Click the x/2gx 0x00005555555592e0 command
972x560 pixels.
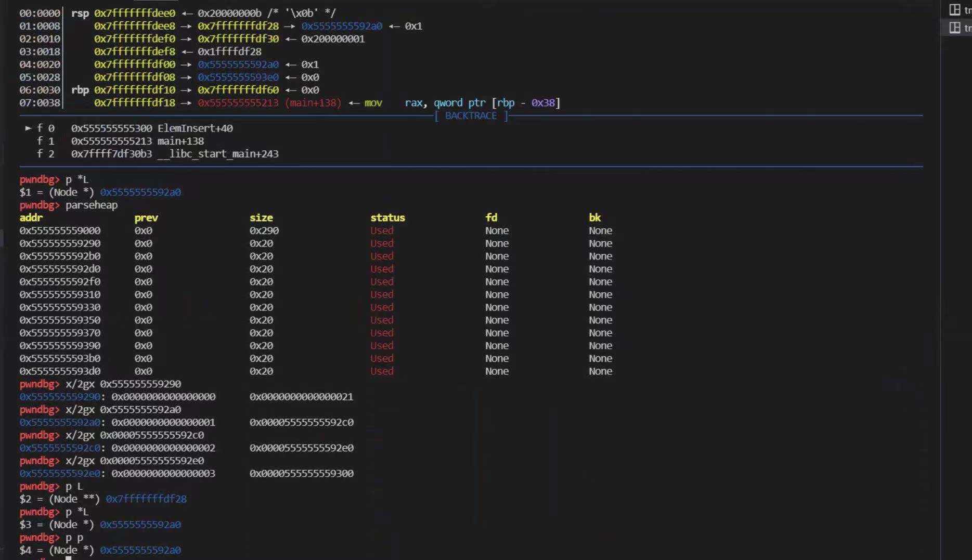[135, 461]
